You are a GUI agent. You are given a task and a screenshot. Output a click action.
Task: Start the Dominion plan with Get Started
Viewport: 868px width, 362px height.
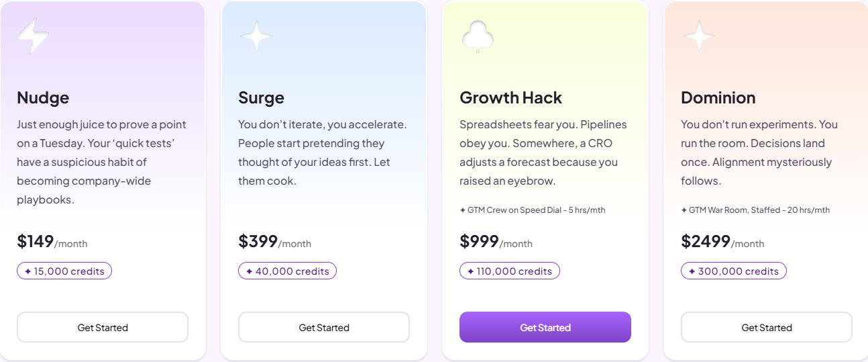point(767,327)
